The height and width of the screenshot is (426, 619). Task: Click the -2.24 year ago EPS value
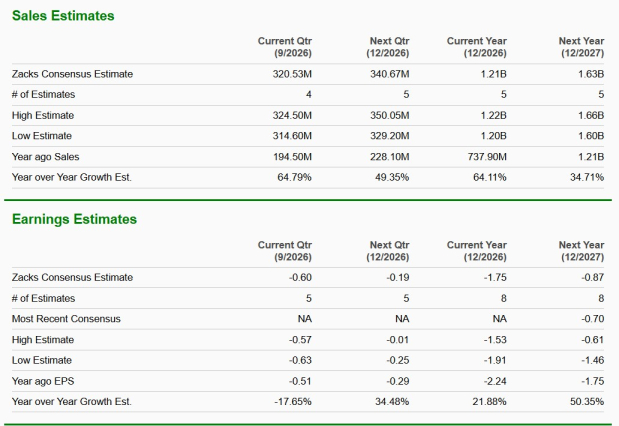(x=495, y=381)
